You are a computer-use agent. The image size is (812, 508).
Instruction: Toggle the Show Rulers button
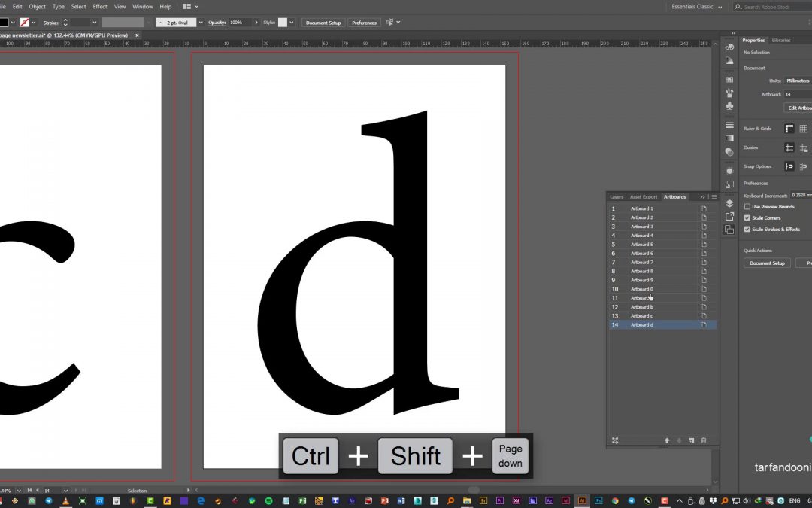[789, 129]
